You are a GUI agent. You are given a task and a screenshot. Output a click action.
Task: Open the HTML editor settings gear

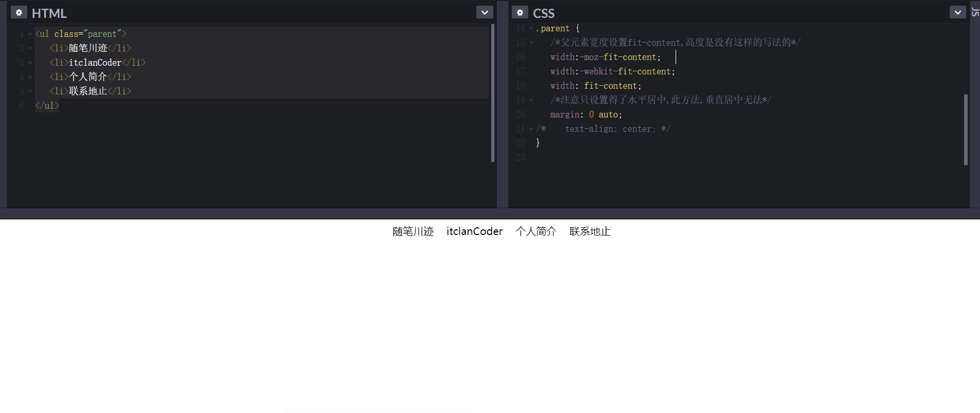19,12
